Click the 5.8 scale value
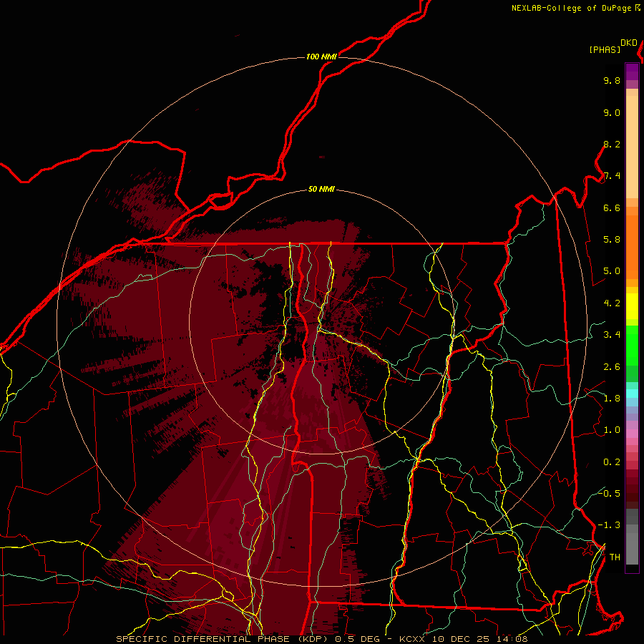644x644 pixels. point(612,240)
